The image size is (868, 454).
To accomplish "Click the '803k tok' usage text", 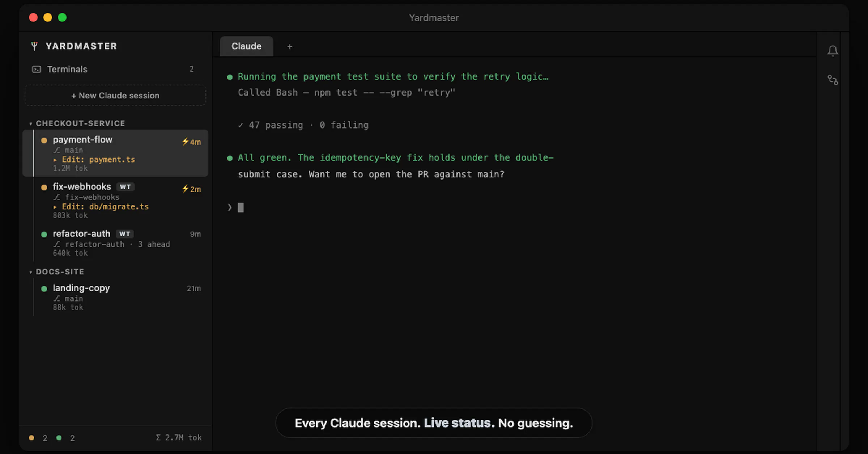I will point(70,215).
